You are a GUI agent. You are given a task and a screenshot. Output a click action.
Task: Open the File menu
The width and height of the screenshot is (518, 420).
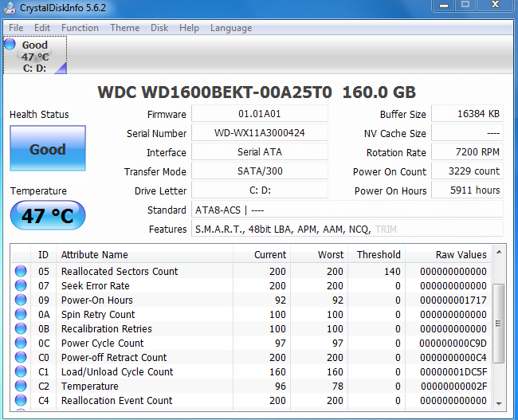[16, 28]
